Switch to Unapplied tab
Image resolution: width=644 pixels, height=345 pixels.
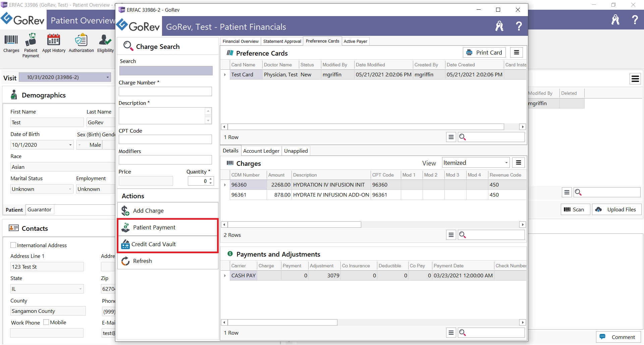[x=296, y=151]
